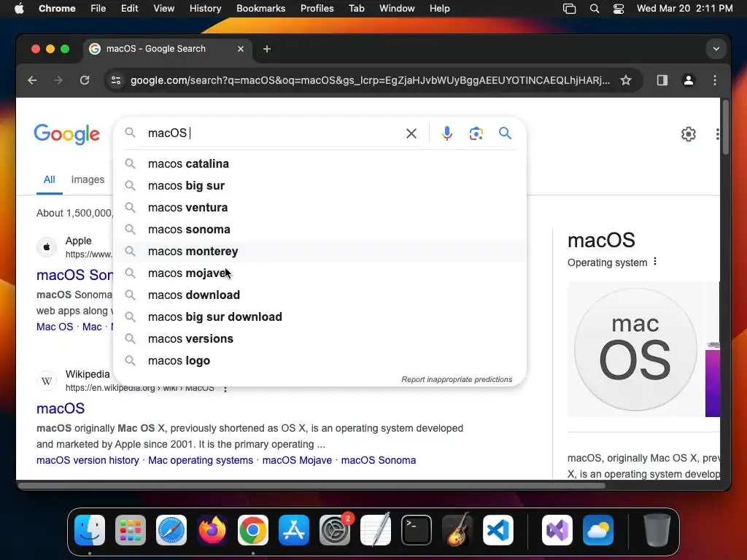Viewport: 747px width, 560px height.
Task: Select suggestion macos monterey
Action: pos(320,252)
